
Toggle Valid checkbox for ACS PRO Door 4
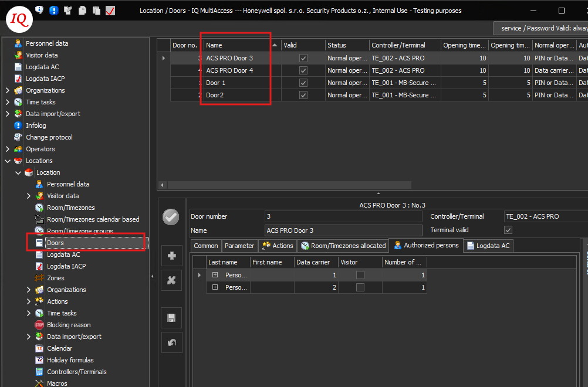coord(303,70)
